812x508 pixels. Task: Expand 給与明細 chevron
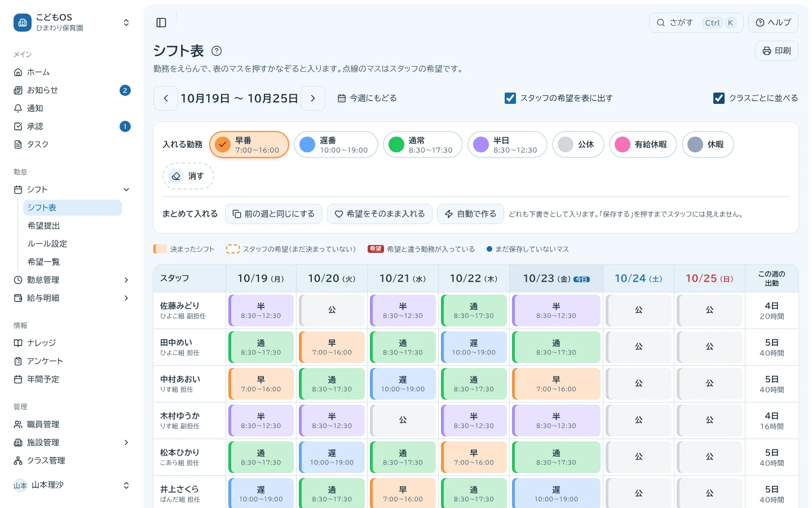tap(126, 298)
